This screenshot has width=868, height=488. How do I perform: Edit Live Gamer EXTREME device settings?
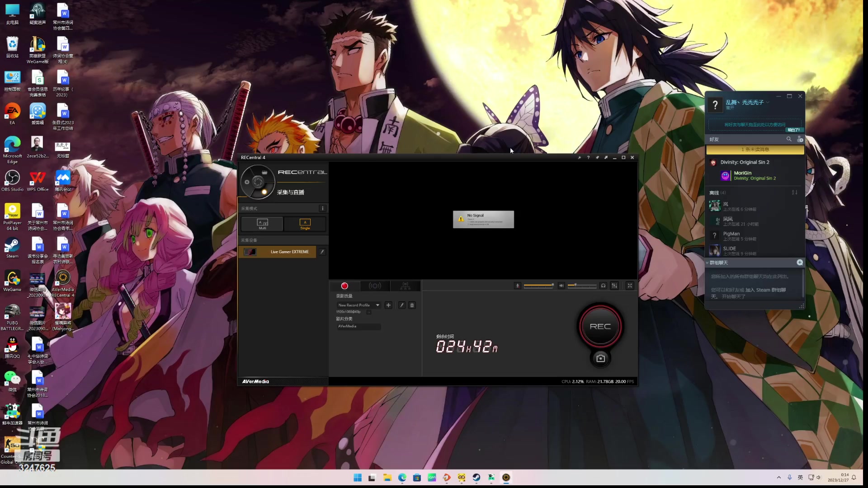[322, 252]
